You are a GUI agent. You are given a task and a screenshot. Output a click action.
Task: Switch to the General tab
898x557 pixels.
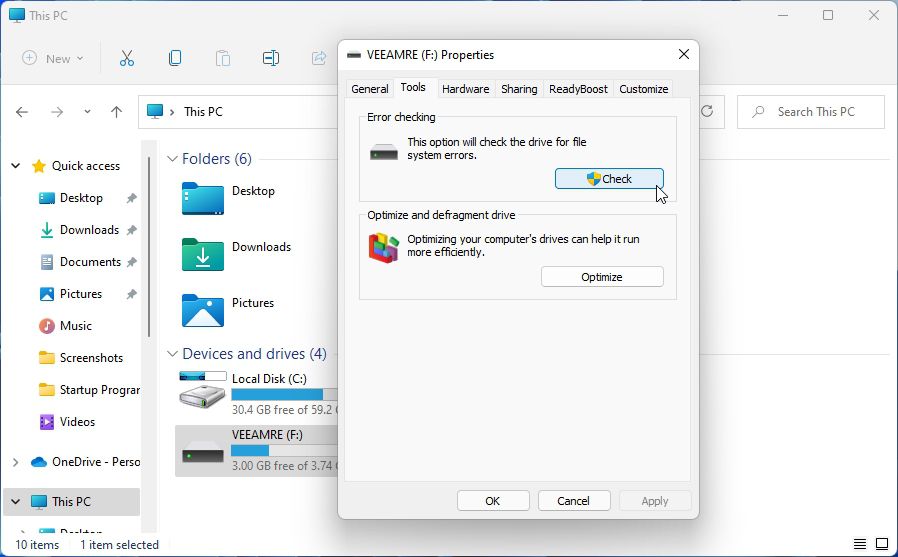369,89
